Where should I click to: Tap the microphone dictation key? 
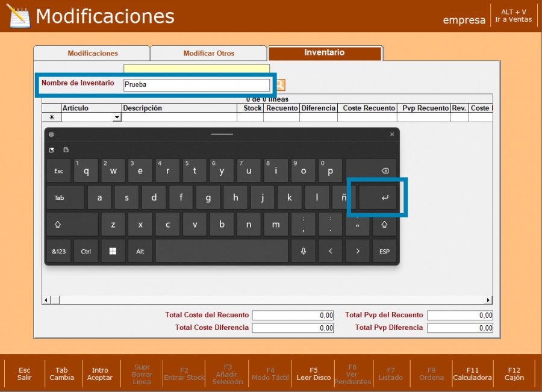(303, 251)
